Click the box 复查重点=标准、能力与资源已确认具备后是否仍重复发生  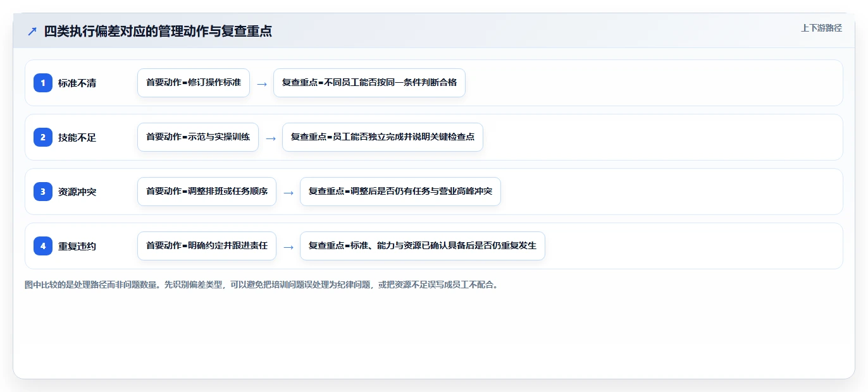tap(423, 246)
